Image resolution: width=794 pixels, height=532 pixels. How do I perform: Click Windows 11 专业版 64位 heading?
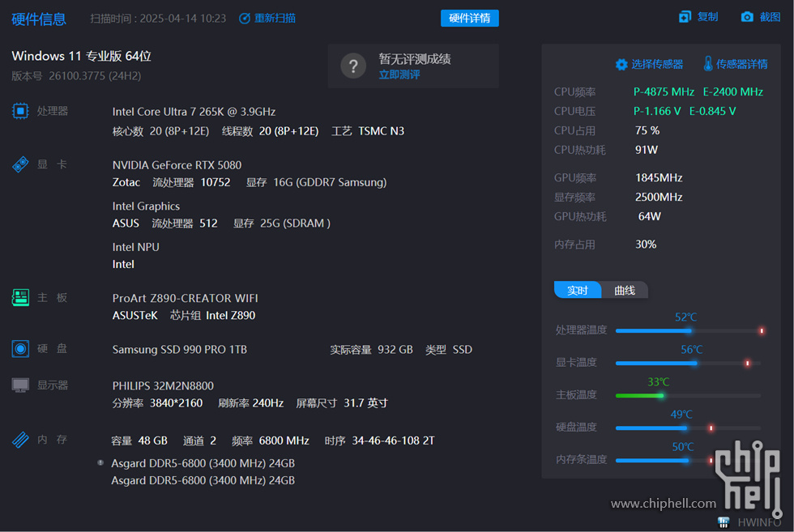click(82, 56)
